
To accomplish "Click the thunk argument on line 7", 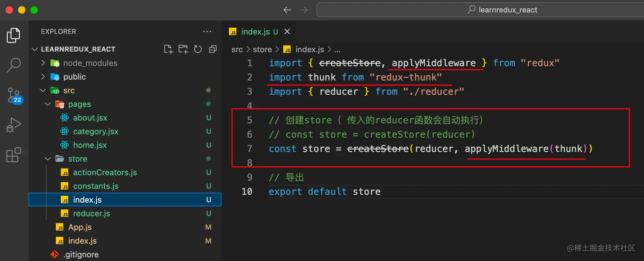I will 569,149.
